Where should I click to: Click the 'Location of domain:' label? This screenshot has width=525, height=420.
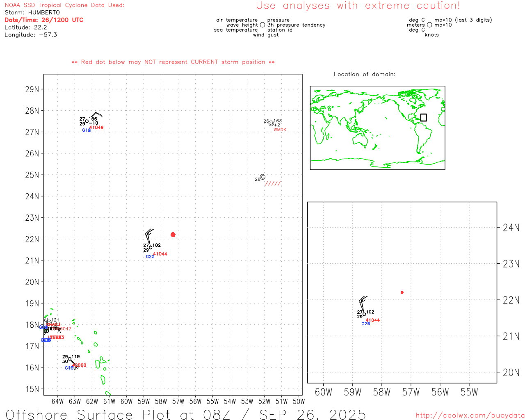click(x=365, y=74)
